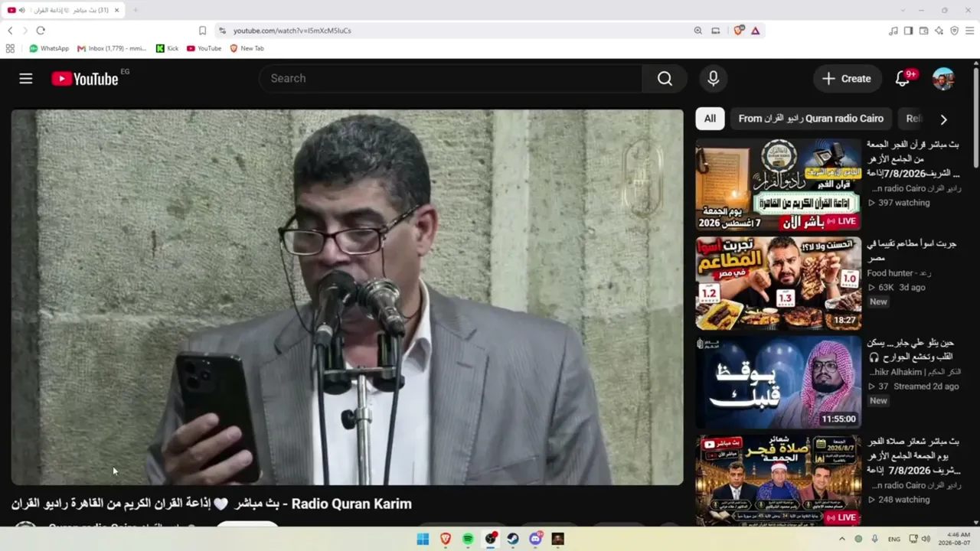
Task: Bookmark this page
Action: coord(202,31)
